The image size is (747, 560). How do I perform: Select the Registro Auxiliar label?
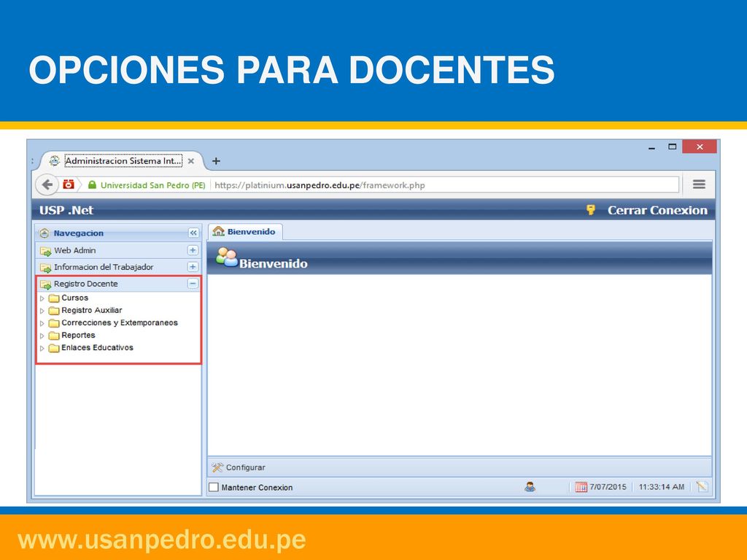point(91,310)
